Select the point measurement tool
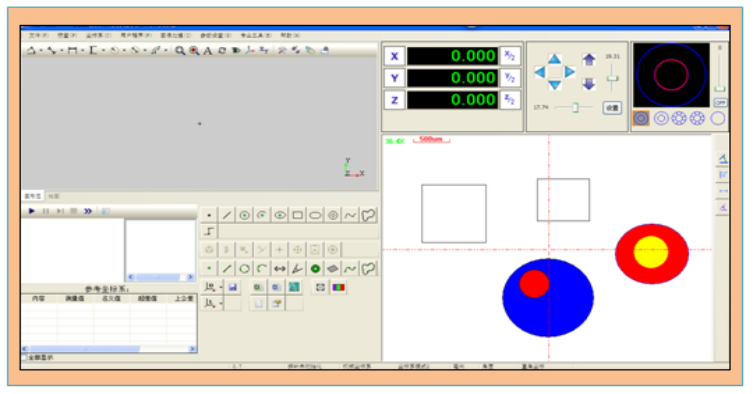The height and width of the screenshot is (394, 754). pos(209,215)
